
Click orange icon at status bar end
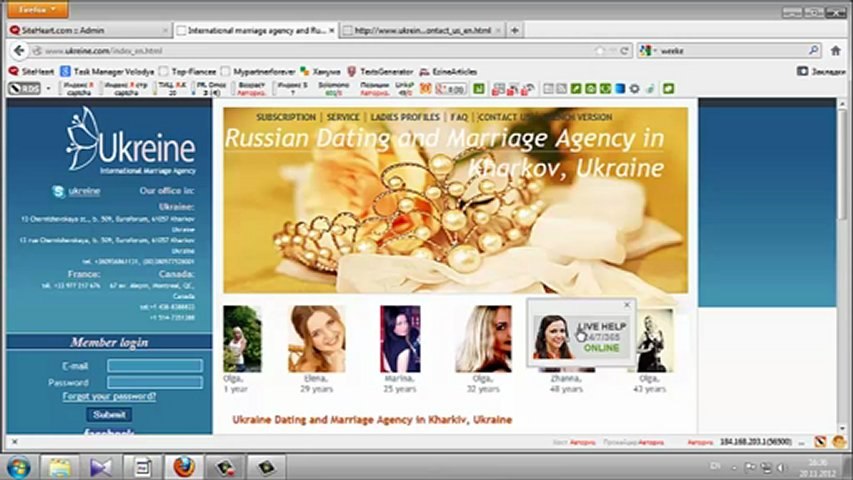tap(838, 442)
